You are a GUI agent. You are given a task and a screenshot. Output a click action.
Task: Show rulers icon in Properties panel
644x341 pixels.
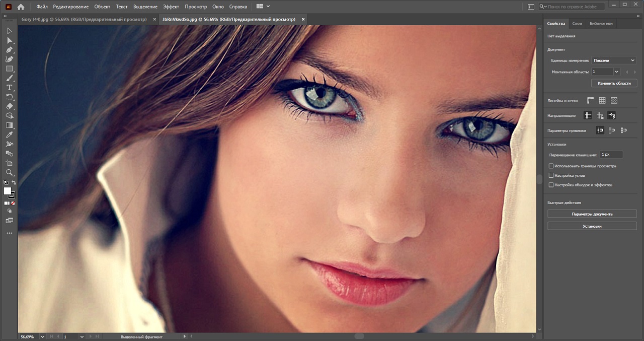coord(590,100)
